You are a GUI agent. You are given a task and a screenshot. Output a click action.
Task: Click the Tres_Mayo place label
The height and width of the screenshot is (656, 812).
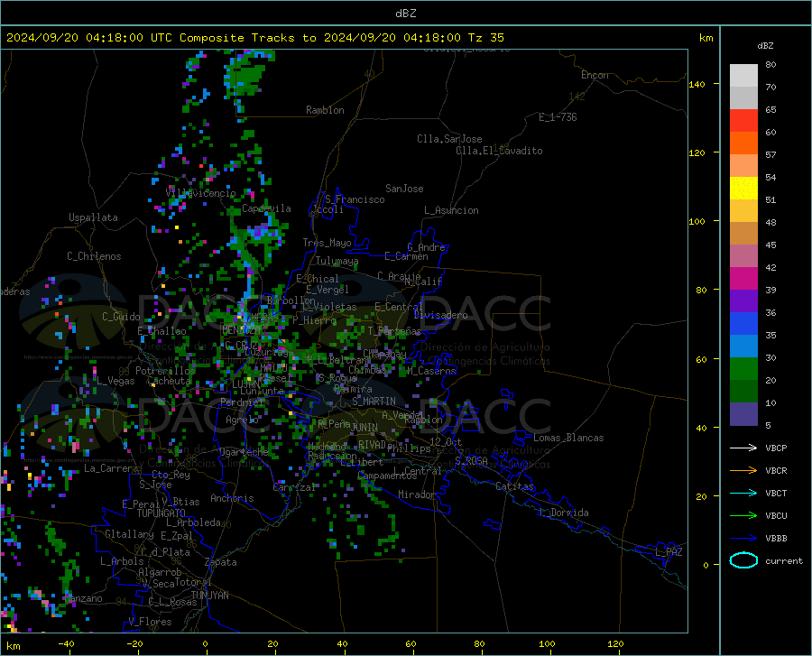tap(327, 243)
